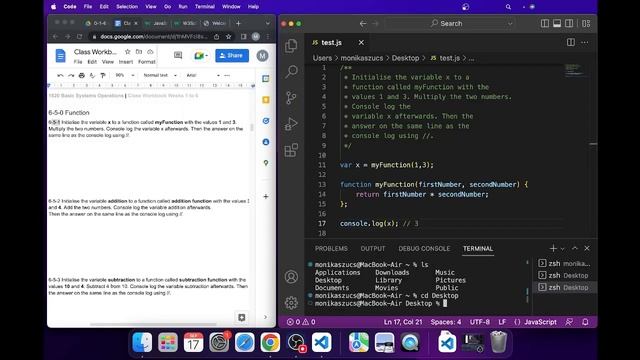Open the Maps side panel icon in Docs
This screenshot has width=640, height=360.
266,163
